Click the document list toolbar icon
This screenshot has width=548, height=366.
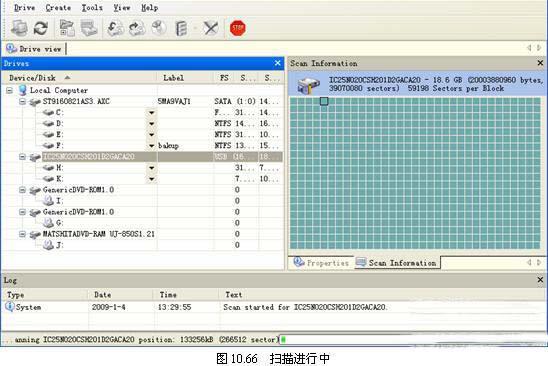(x=181, y=28)
